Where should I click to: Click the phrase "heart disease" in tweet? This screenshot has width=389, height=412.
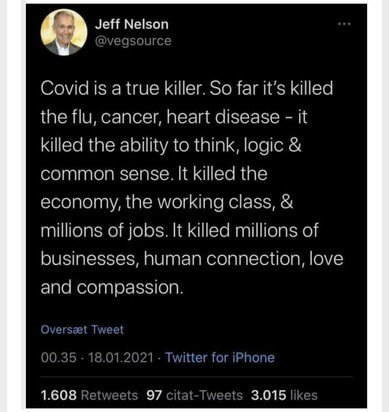[x=222, y=117]
